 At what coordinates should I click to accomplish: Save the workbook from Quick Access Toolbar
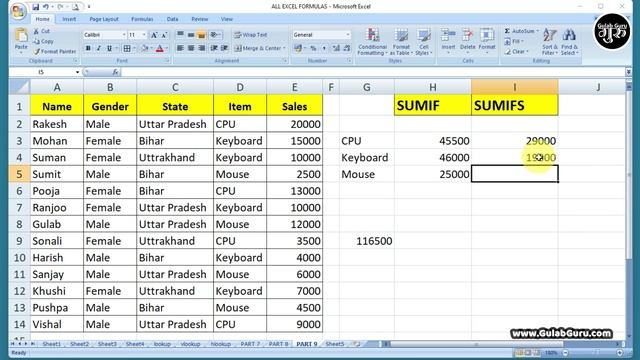tap(36, 7)
